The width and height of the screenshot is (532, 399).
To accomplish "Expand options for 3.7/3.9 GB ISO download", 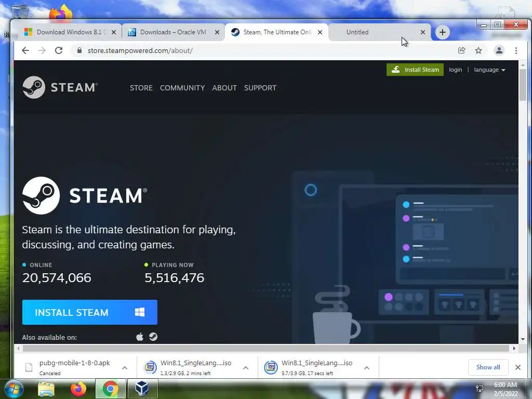I will coord(366,368).
